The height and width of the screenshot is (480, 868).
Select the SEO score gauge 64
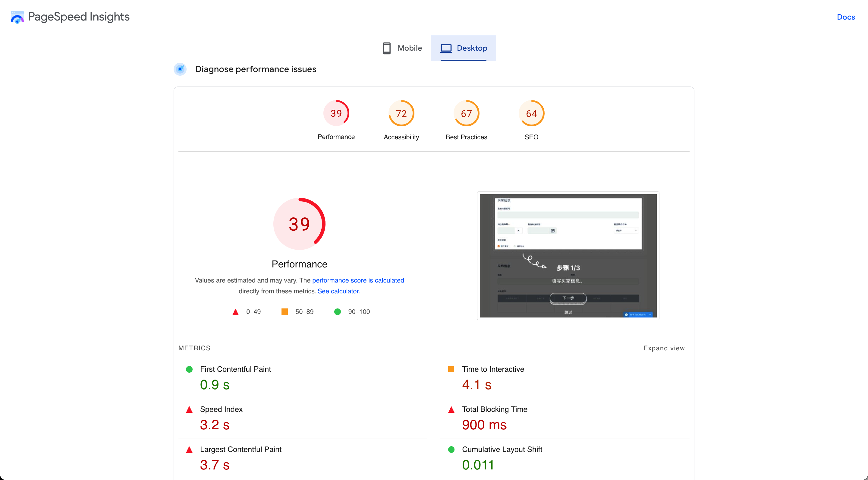[531, 114]
